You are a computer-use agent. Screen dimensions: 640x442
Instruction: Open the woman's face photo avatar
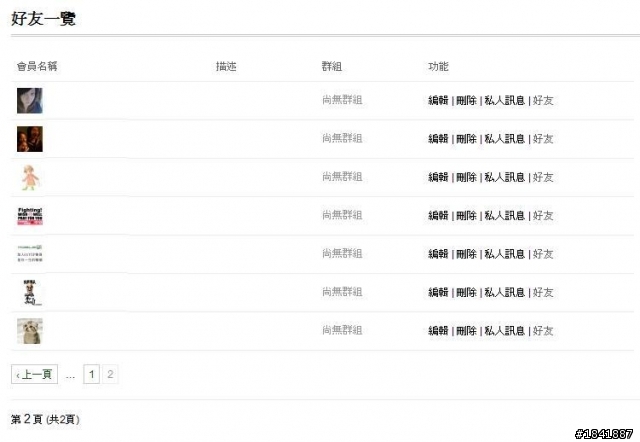coord(30,100)
